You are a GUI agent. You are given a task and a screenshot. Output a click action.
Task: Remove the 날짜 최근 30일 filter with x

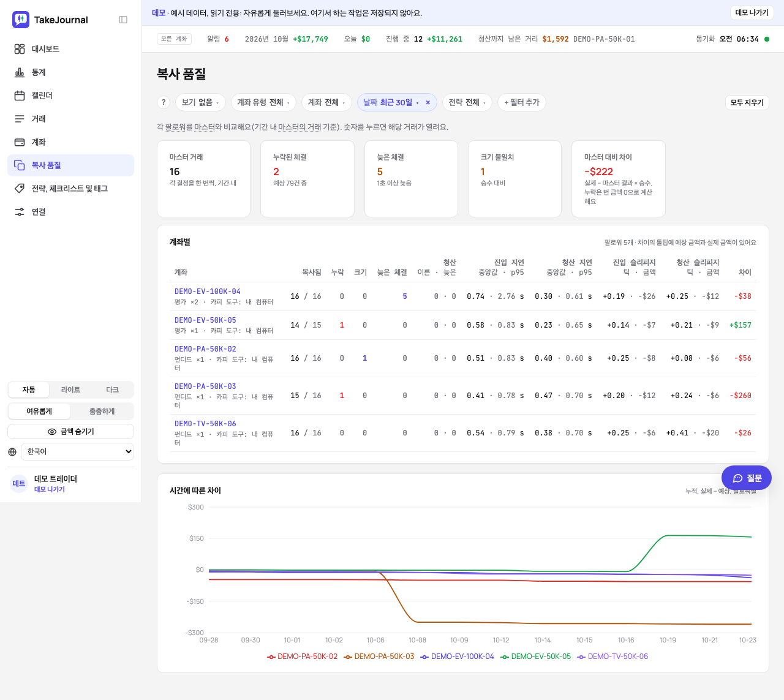[428, 103]
